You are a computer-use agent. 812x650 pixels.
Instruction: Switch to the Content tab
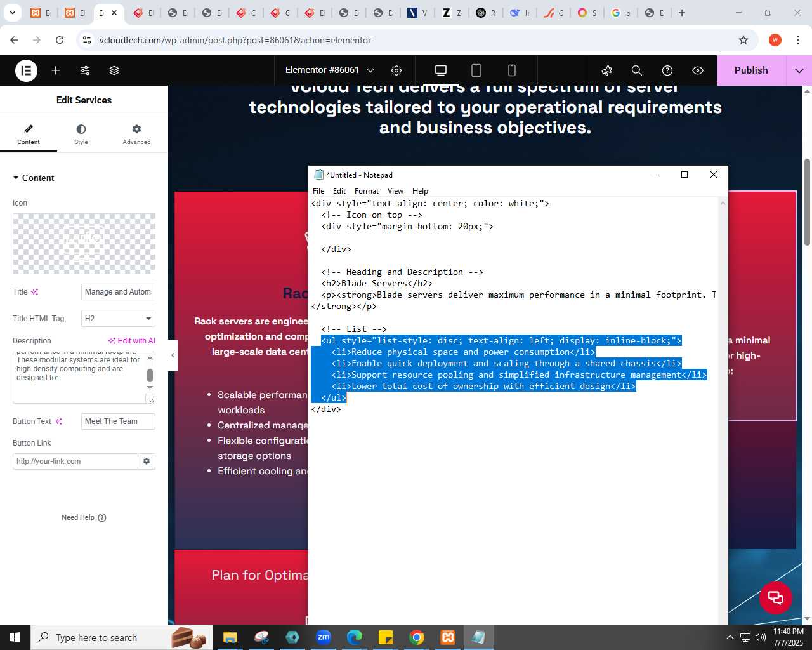pyautogui.click(x=29, y=135)
